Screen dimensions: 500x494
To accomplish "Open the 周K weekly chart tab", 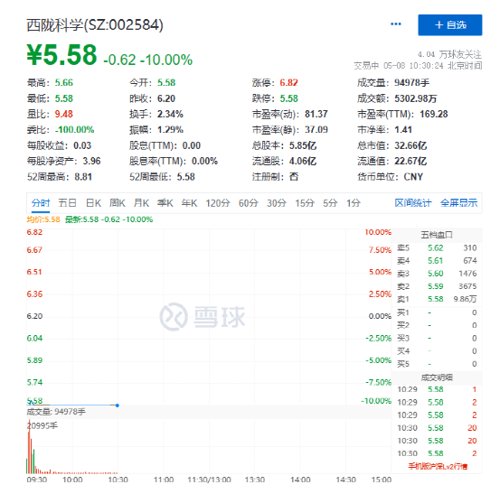I will tap(117, 203).
